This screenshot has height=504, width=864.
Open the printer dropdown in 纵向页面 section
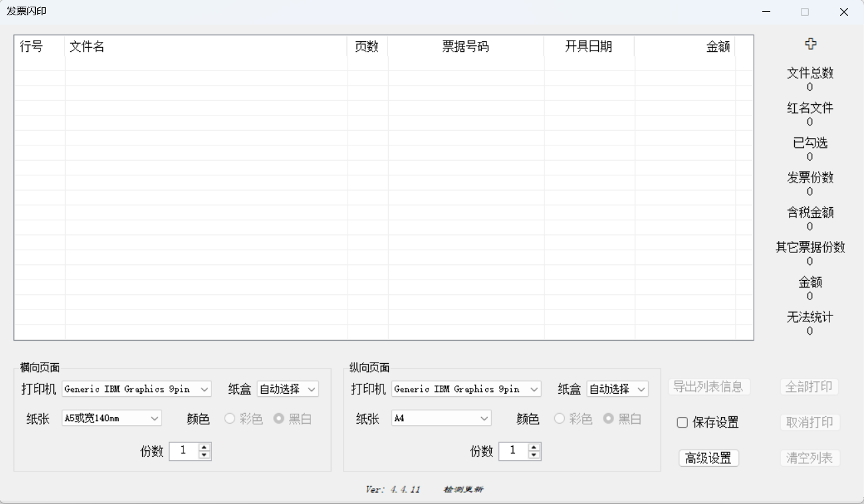pos(466,389)
